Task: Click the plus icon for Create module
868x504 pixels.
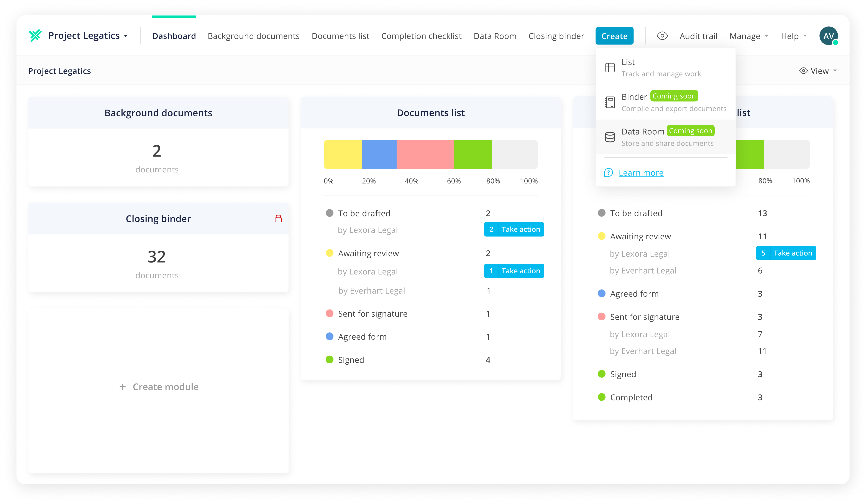Action: click(123, 387)
